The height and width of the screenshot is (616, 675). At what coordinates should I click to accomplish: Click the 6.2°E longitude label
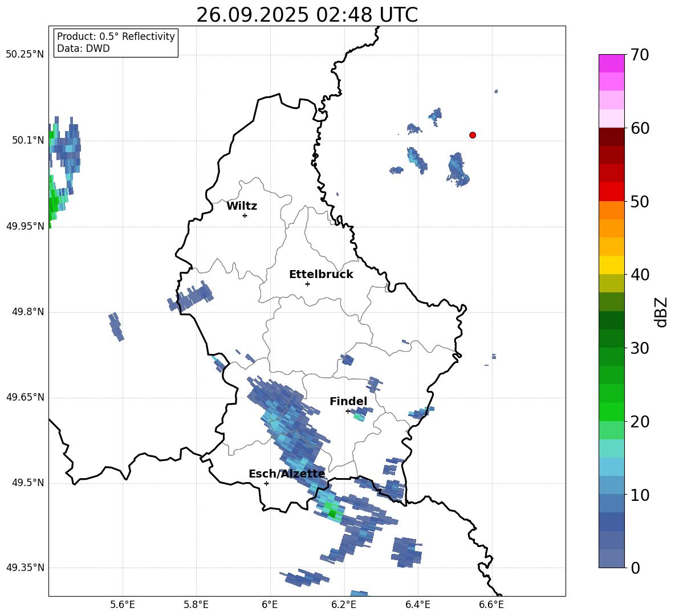(x=344, y=605)
